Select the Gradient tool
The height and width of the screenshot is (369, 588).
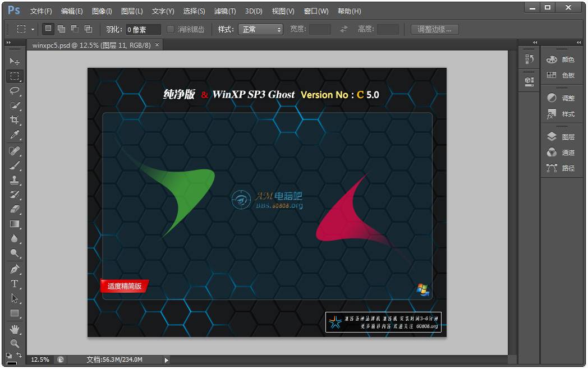15,224
